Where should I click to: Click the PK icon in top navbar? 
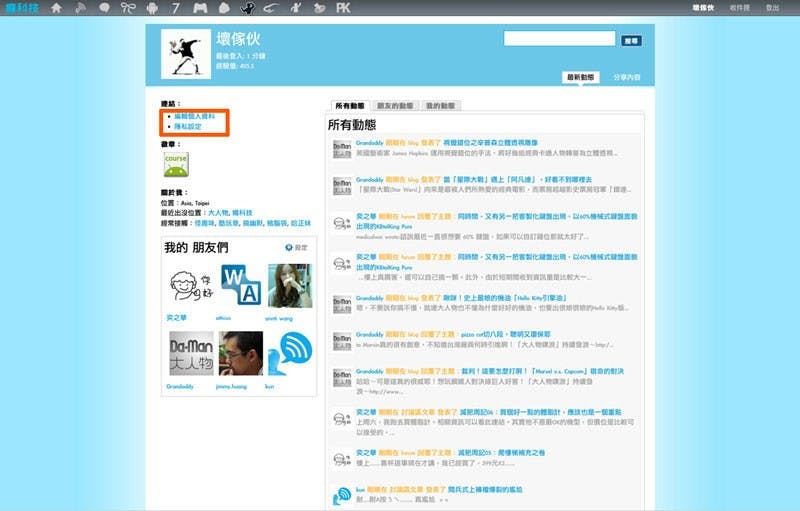coord(343,8)
